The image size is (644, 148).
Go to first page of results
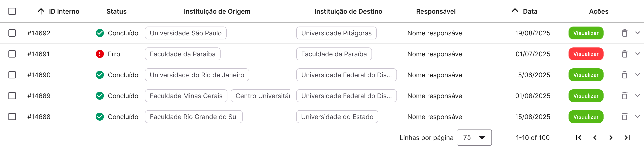tap(579, 138)
